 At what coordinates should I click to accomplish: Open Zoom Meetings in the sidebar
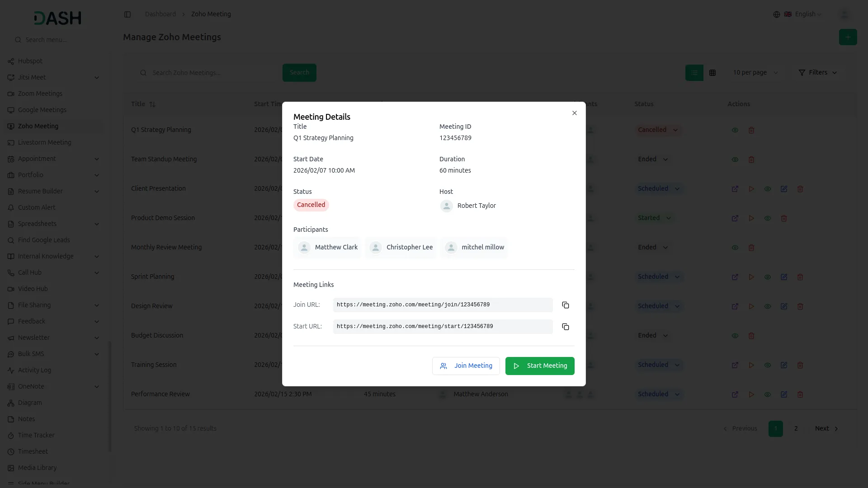click(53, 94)
